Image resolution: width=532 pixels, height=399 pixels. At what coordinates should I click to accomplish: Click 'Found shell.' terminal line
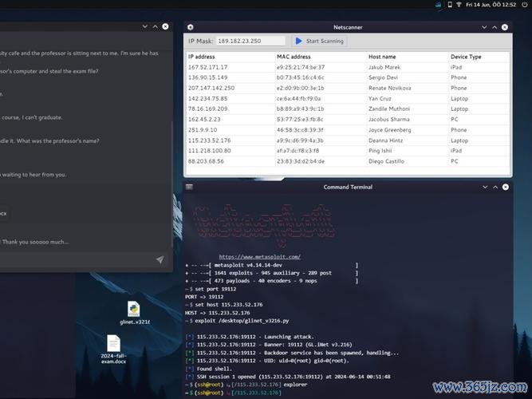click(x=209, y=369)
